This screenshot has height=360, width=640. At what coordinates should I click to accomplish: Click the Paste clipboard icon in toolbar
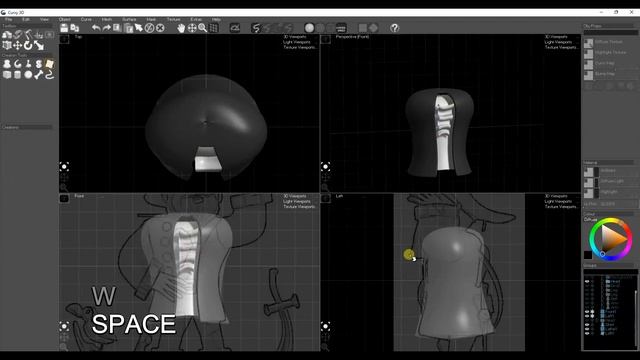[x=128, y=28]
